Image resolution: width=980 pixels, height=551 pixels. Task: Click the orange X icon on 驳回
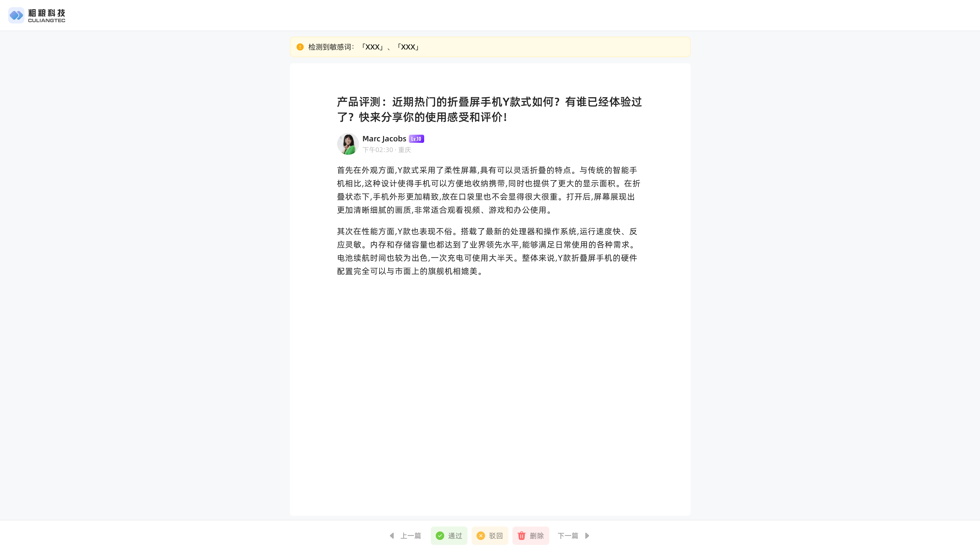click(481, 535)
